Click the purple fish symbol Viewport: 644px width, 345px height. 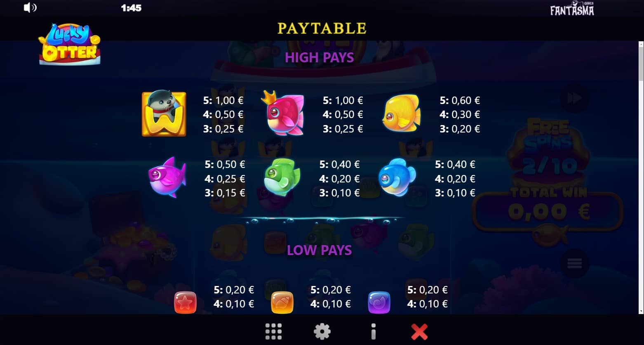pos(167,177)
